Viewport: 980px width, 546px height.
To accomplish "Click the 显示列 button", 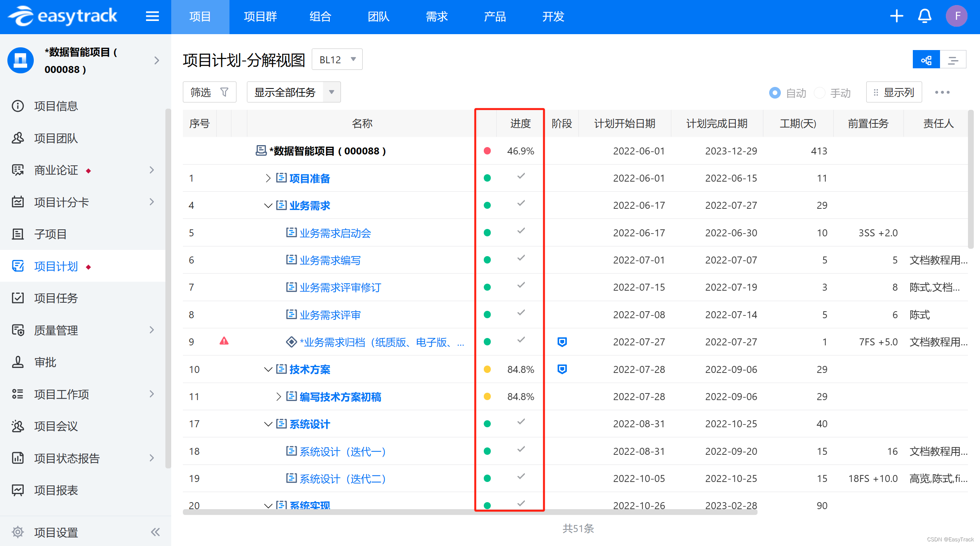I will (x=894, y=92).
